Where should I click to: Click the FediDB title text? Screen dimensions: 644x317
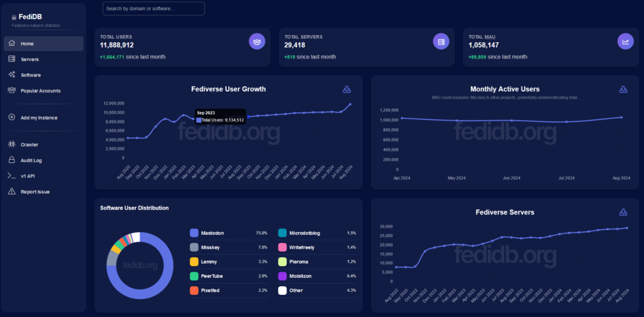[x=30, y=17]
